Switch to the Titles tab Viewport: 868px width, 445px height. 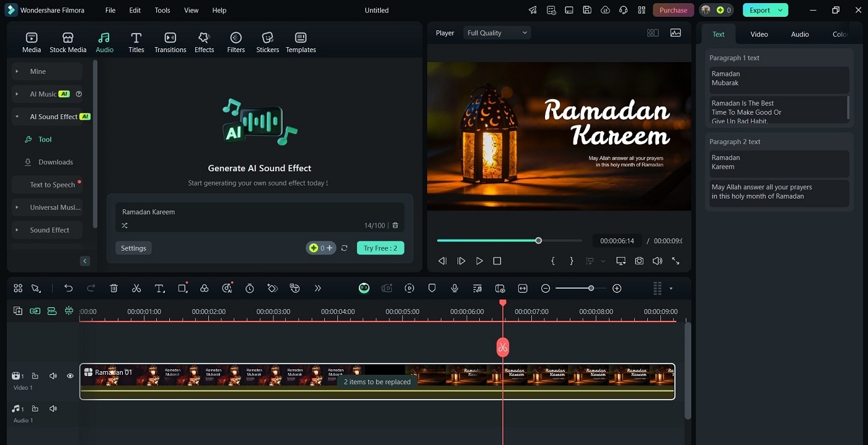pyautogui.click(x=136, y=42)
